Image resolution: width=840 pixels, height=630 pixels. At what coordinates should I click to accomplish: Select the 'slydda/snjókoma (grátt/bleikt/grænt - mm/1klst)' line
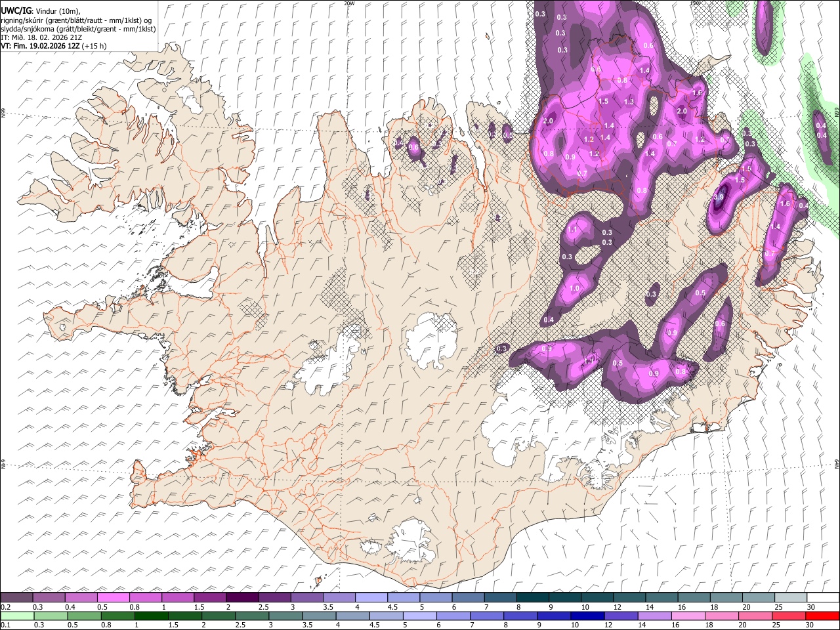coord(79,29)
